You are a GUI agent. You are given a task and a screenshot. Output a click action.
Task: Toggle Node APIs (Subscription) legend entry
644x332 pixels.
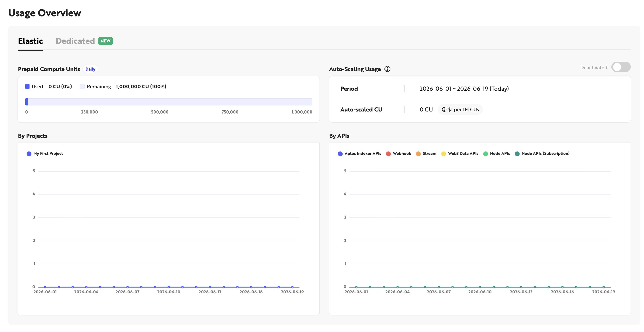[542, 153]
